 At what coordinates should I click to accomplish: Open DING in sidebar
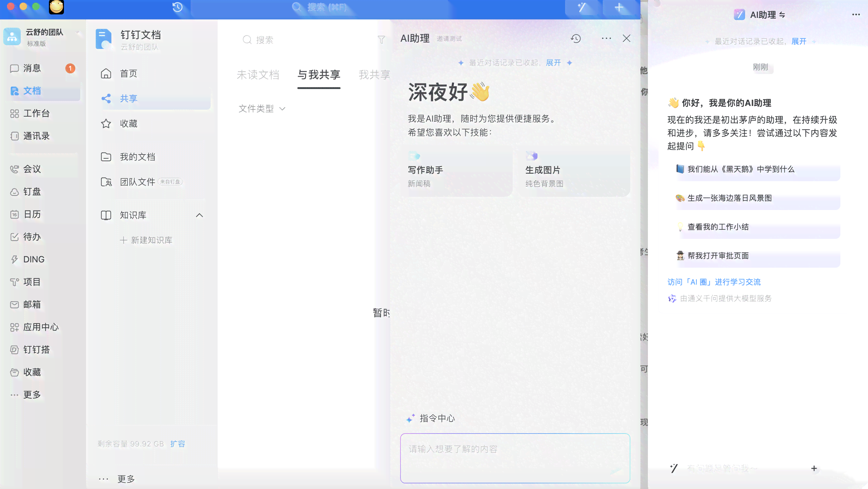pos(43,259)
